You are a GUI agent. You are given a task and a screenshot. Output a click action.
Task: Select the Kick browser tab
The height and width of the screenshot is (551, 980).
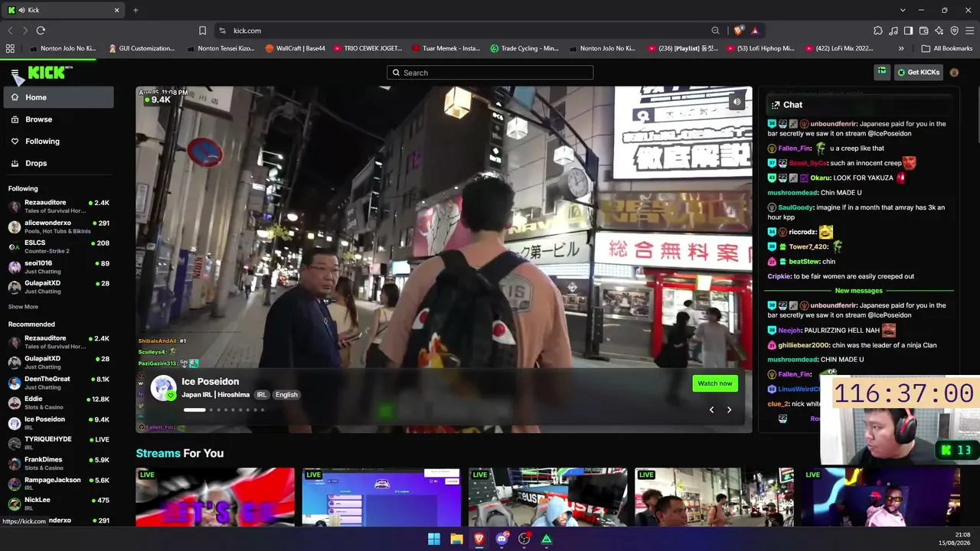tap(64, 10)
